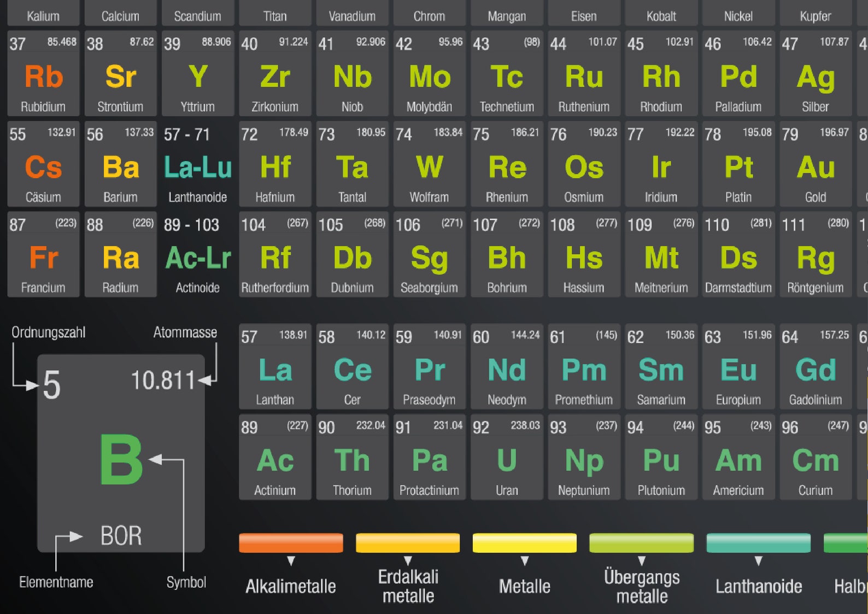The image size is (868, 614).
Task: Click the Thorium (Th) element tile
Action: [x=352, y=457]
